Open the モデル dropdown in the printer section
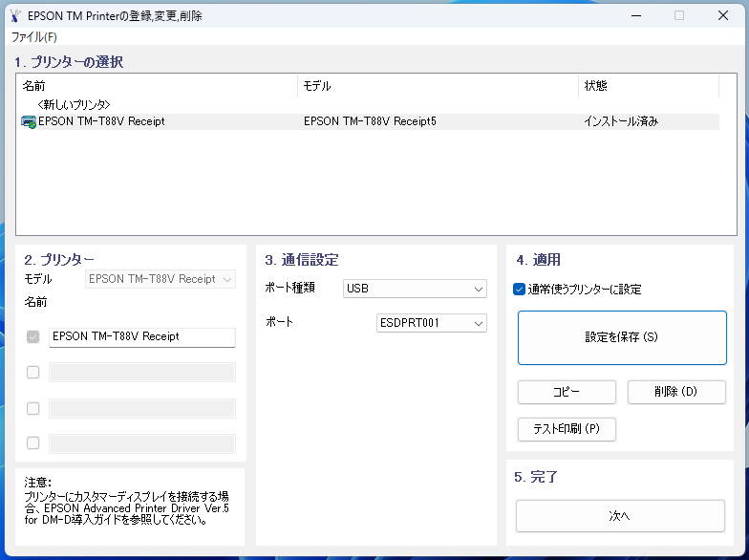This screenshot has width=749, height=560. pyautogui.click(x=160, y=279)
